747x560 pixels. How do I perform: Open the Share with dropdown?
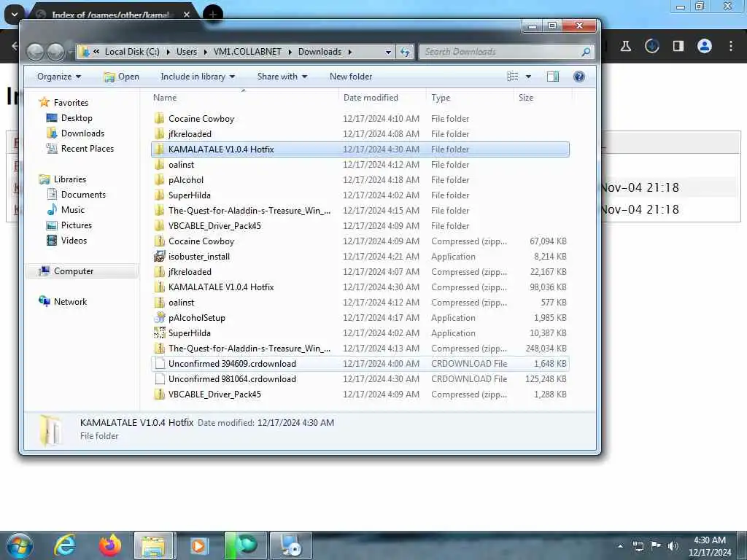coord(282,77)
